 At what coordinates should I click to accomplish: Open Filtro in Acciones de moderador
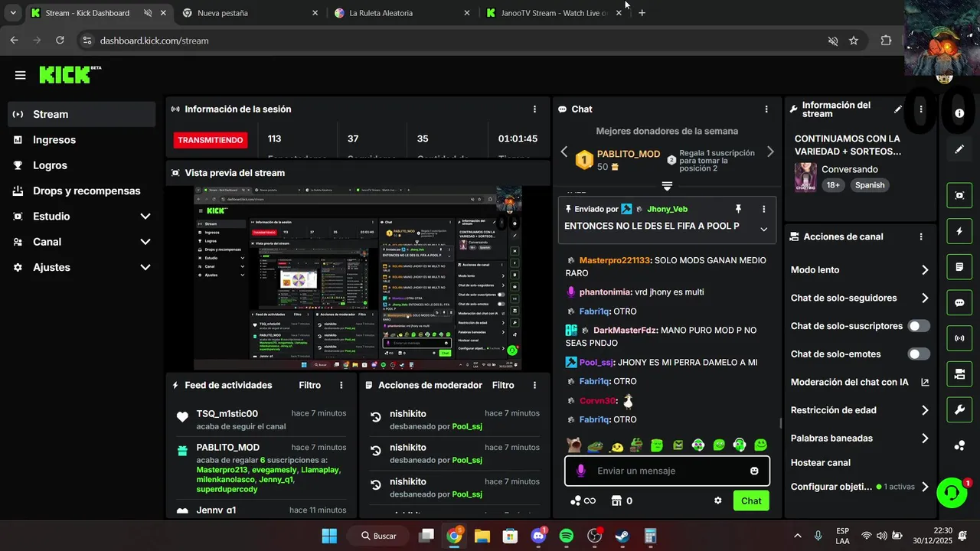tap(503, 386)
